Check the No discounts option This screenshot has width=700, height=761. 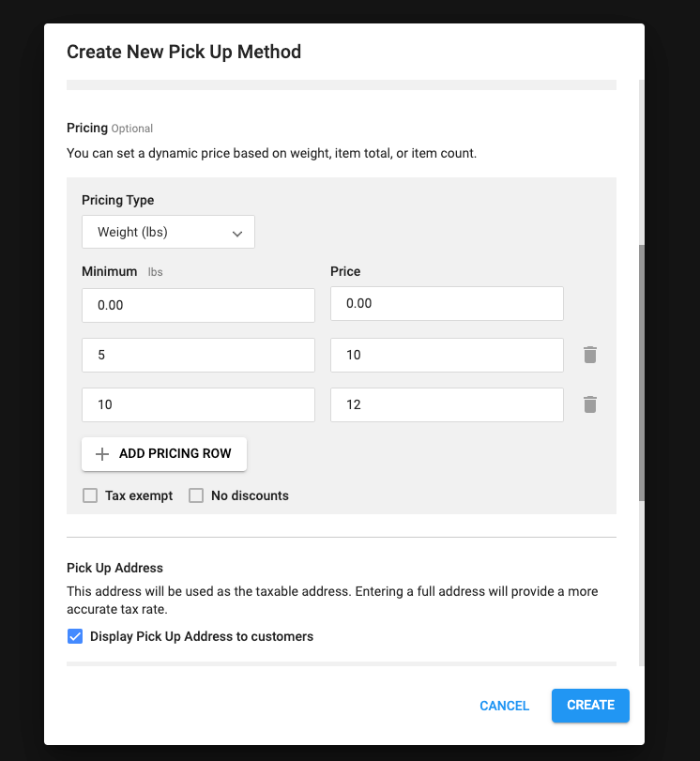point(196,495)
